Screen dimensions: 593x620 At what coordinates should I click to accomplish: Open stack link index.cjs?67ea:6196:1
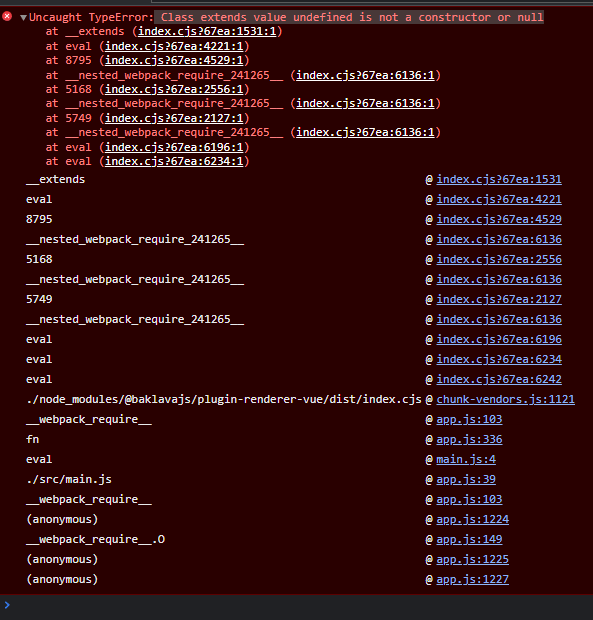pos(174,147)
